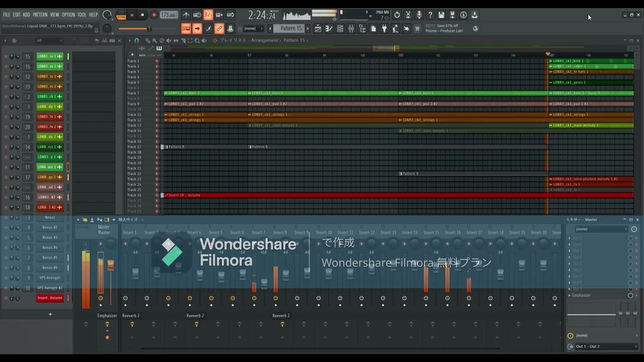Screen dimensions: 644x362
Task: Click the main volume knob
Action: pyautogui.click(x=107, y=15)
